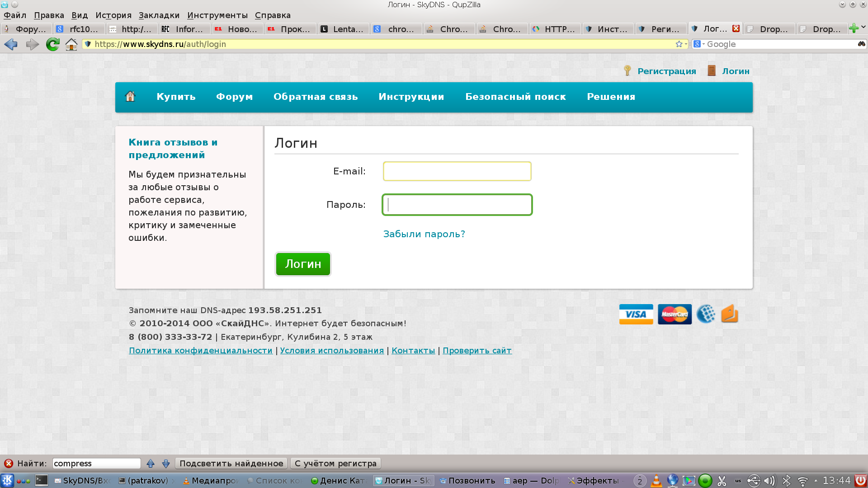This screenshot has height=488, width=868.
Task: Open the История menu
Action: (113, 15)
